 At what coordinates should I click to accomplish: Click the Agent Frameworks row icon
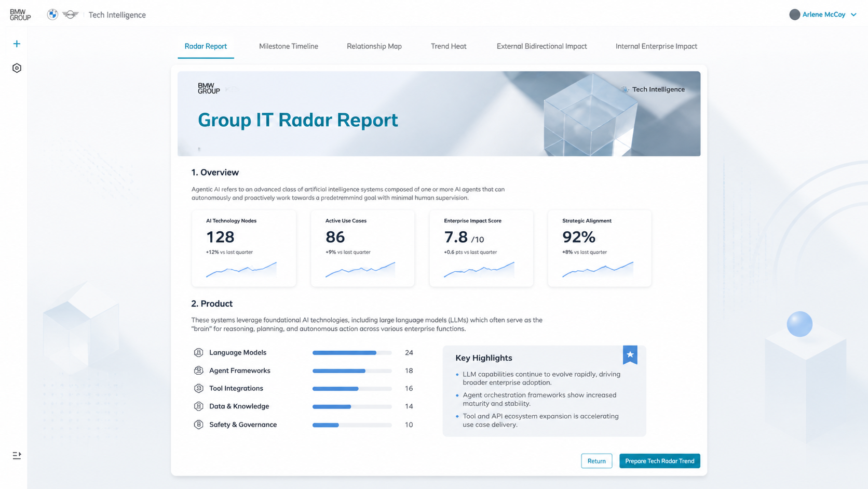[198, 371]
